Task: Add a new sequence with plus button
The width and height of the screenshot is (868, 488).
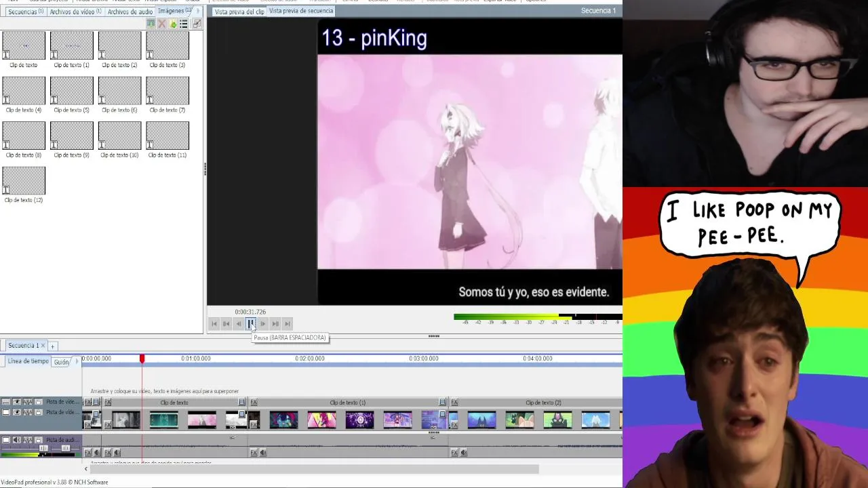Action: pos(52,346)
